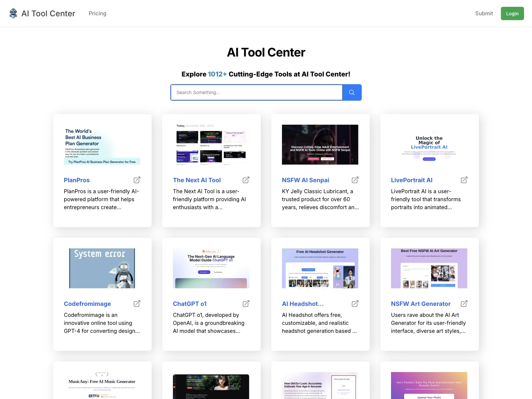532x399 pixels.
Task: Click The Next AI Tool description text
Action: tap(209, 199)
